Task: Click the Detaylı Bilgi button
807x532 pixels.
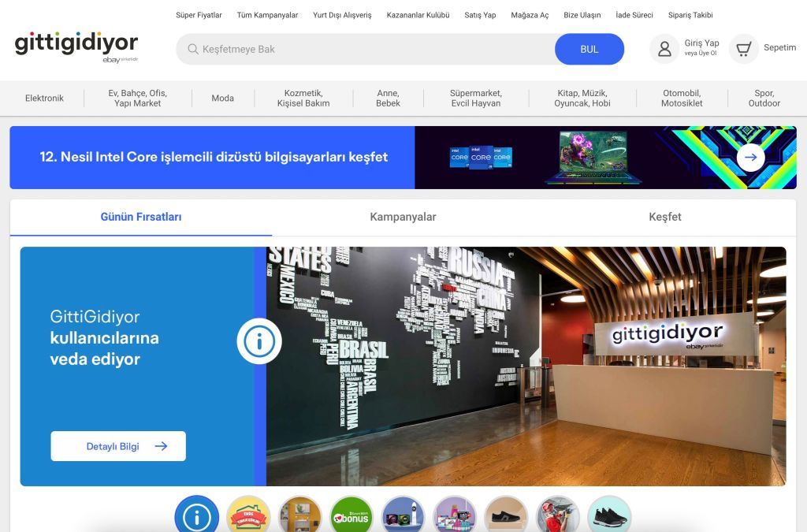Action: coord(118,446)
